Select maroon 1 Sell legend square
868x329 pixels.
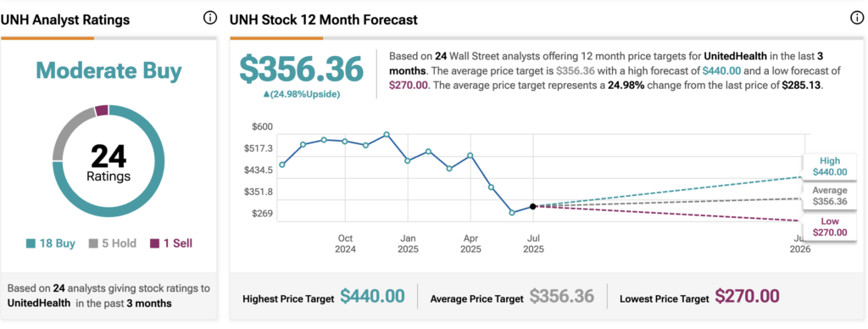154,243
